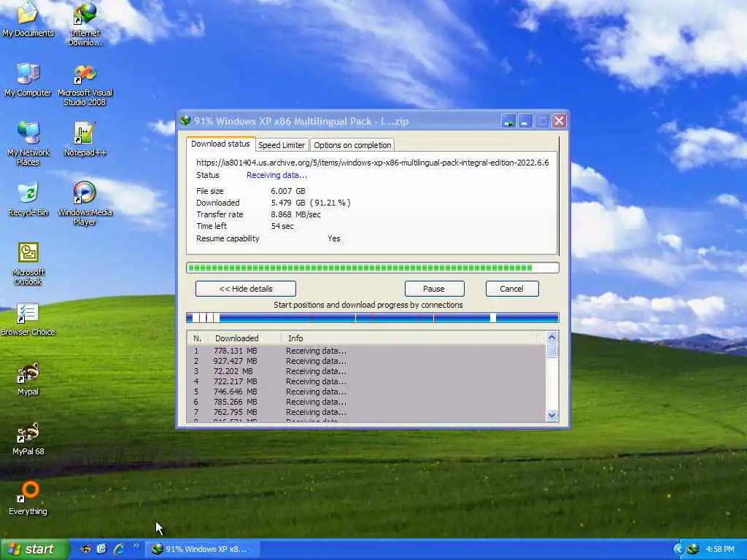Screen dimensions: 747x560
Task: Click the 6.007 GB file size value
Action: coord(287,191)
